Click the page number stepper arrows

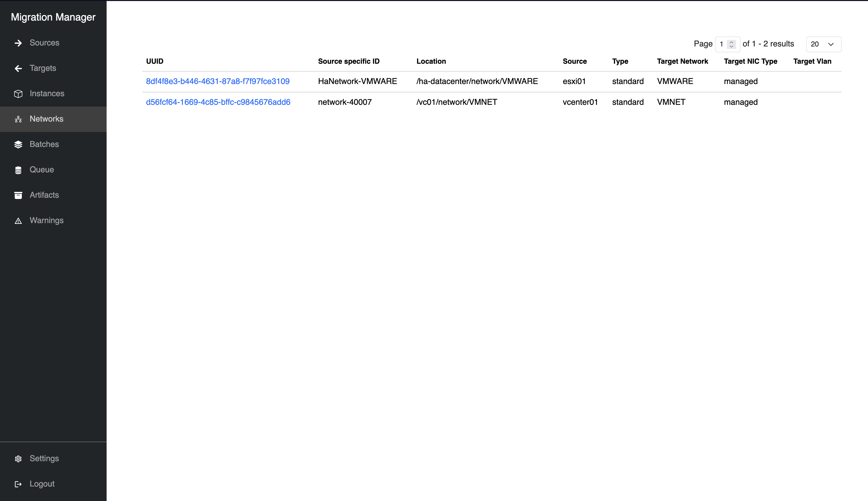(x=731, y=44)
